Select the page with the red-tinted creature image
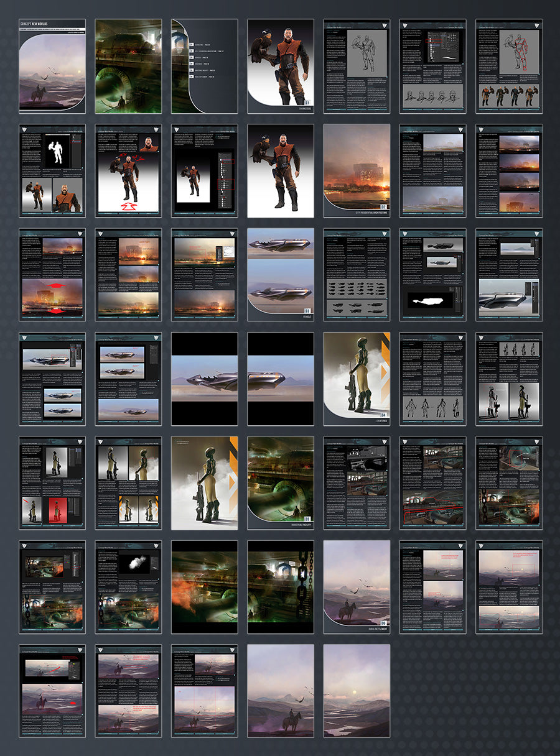 coord(52,483)
